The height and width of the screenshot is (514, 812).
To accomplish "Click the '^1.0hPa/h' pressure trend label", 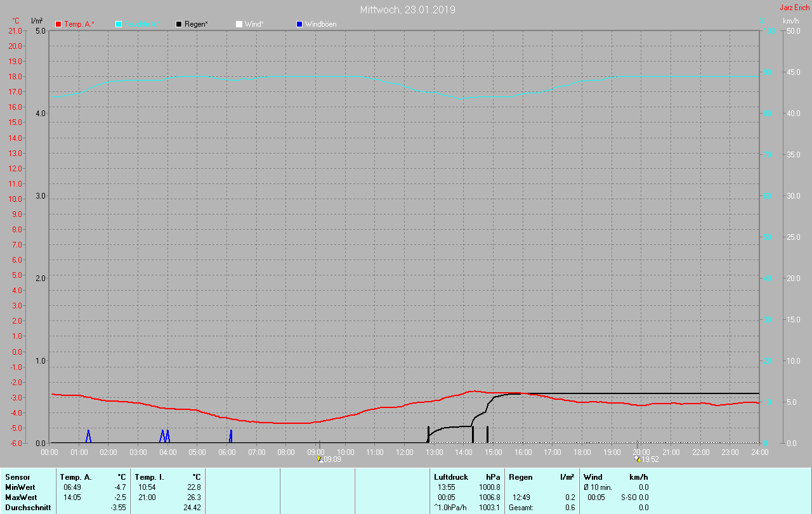I will coord(449,508).
